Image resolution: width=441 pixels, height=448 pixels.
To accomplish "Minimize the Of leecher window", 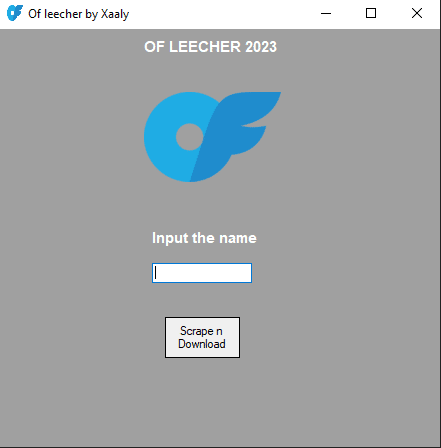I will pyautogui.click(x=326, y=14).
